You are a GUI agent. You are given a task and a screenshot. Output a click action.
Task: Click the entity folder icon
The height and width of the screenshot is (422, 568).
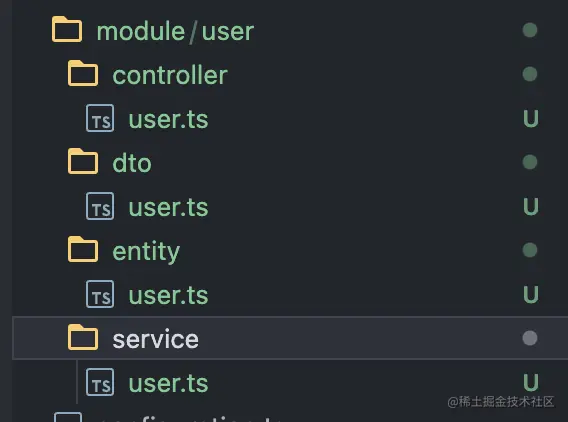pyautogui.click(x=83, y=249)
